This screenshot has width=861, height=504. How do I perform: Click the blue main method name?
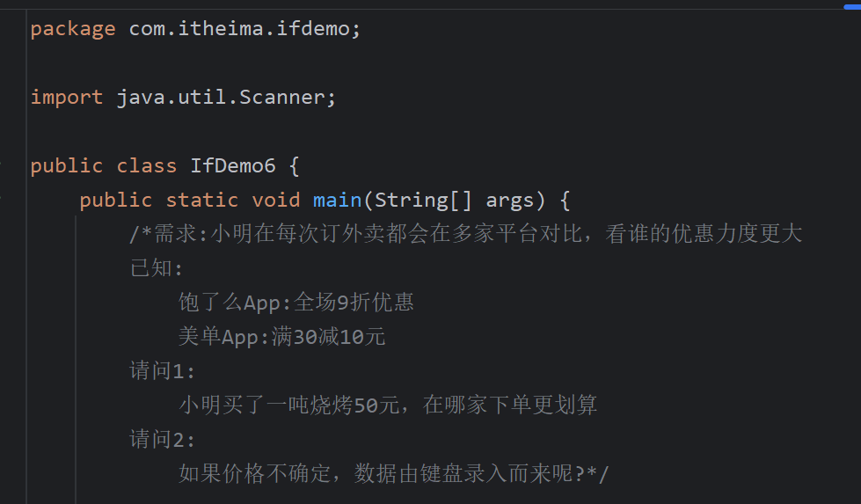(x=337, y=201)
